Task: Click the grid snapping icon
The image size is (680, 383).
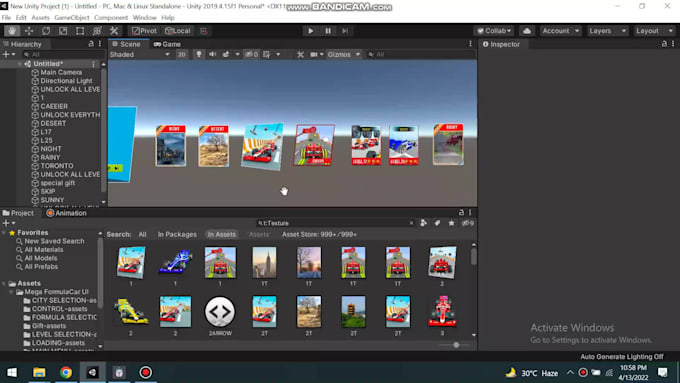Action: 203,31
